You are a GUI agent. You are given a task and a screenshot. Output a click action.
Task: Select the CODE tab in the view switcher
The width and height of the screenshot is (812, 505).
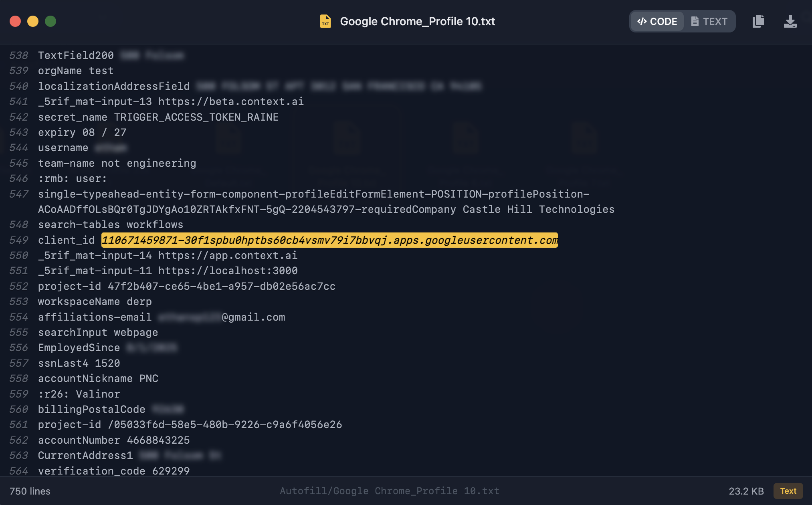tap(656, 21)
